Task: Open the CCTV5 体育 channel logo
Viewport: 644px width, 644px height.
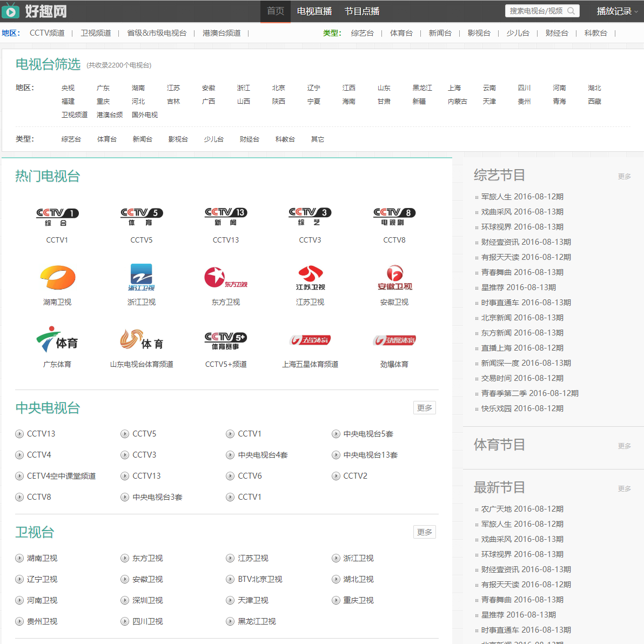Action: [x=142, y=217]
